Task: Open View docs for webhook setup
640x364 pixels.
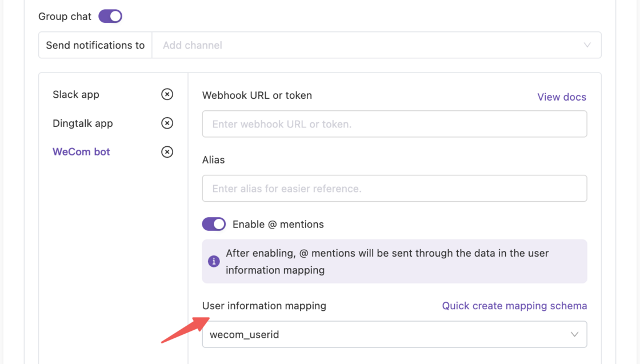Action: click(x=561, y=97)
